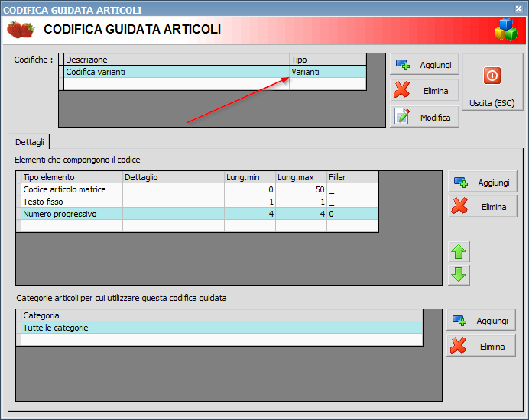Image resolution: width=529 pixels, height=420 pixels.
Task: Click empty new row under Tutte le categorie
Action: point(222,340)
